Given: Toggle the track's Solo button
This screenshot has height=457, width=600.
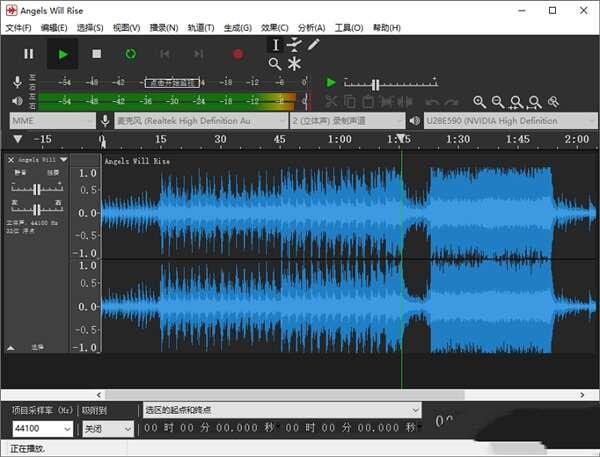Looking at the screenshot, I should tap(52, 172).
